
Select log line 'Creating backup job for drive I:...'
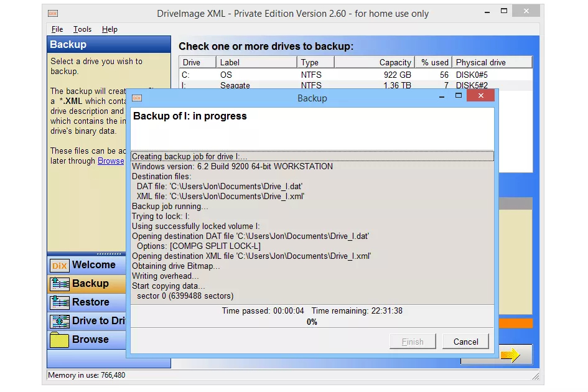(x=312, y=156)
